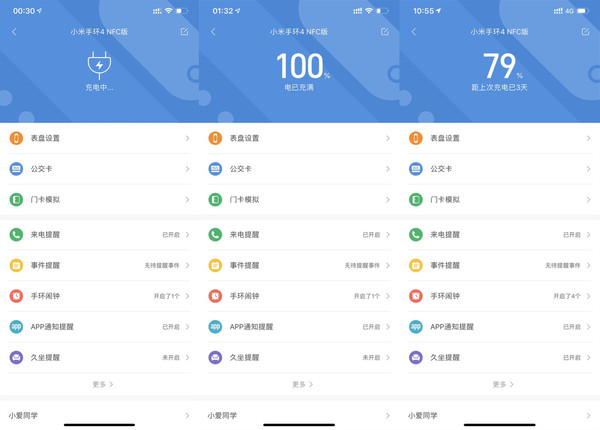This screenshot has height=430, width=600.
Task: Tap the 100% battery reading
Action: point(303,66)
